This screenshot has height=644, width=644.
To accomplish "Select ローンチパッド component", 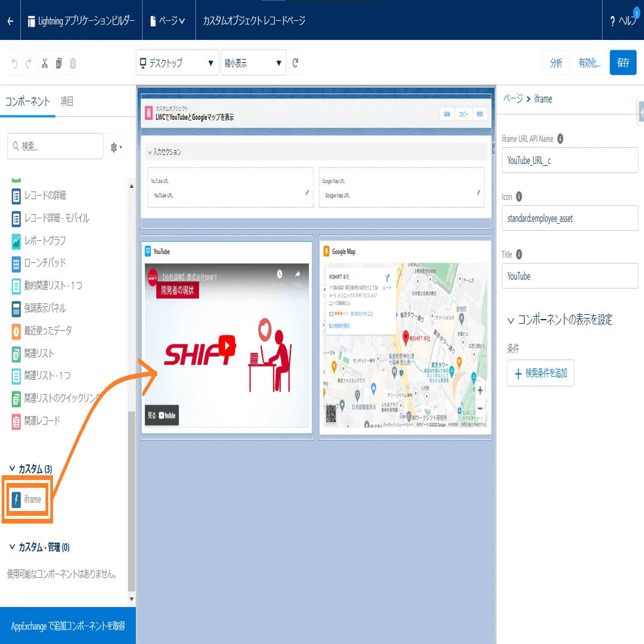I will tap(39, 264).
